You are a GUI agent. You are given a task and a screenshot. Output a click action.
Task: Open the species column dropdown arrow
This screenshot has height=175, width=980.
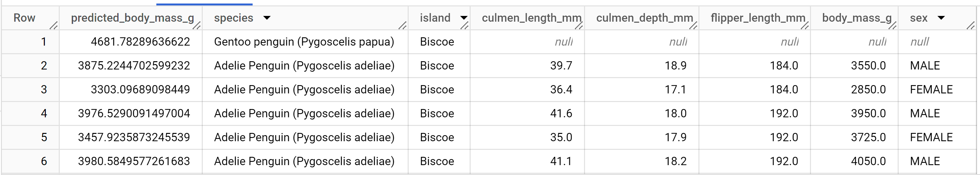click(267, 18)
